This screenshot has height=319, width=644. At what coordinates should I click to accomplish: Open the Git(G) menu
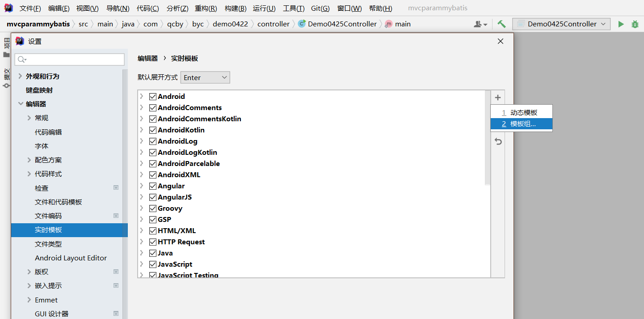click(x=320, y=9)
